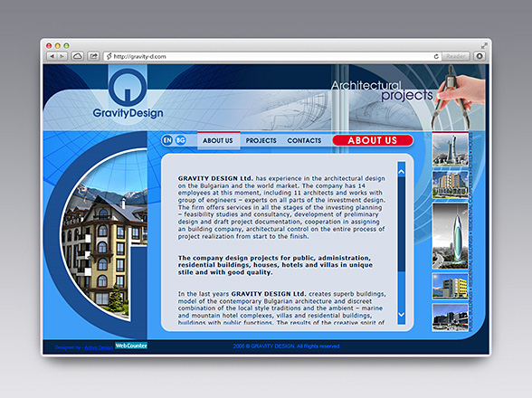This screenshot has height=398, width=532.
Task: Click the Active Design link in the footer
Action: 99,347
